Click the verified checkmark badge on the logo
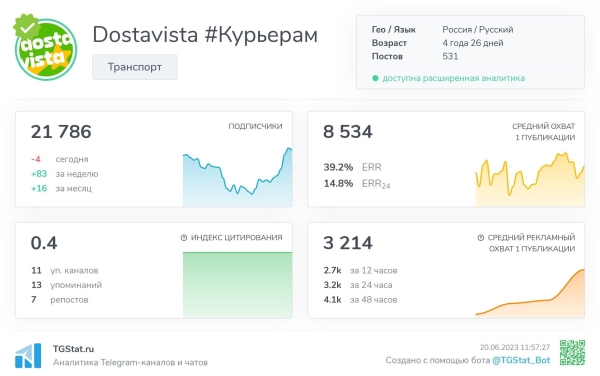 26,27
